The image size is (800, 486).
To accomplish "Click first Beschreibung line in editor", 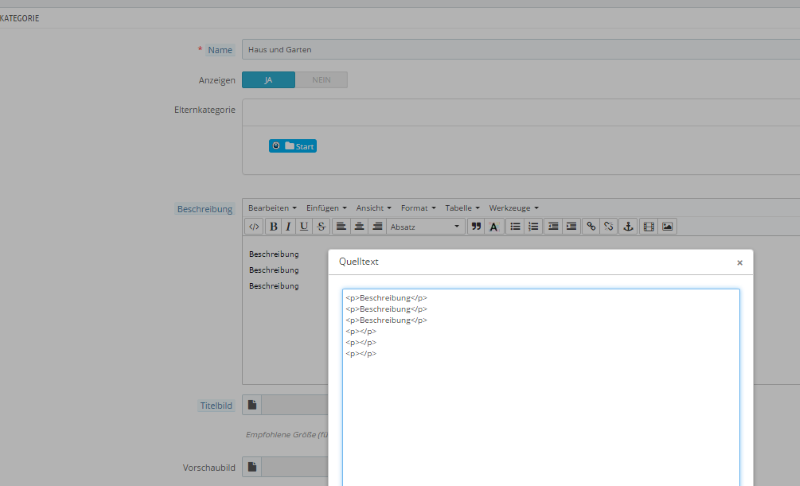I will pos(274,254).
